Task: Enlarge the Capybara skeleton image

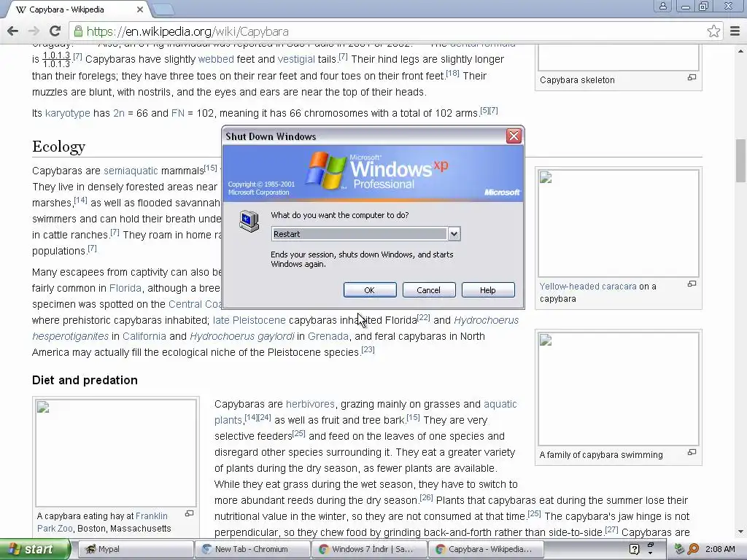Action: pyautogui.click(x=692, y=77)
